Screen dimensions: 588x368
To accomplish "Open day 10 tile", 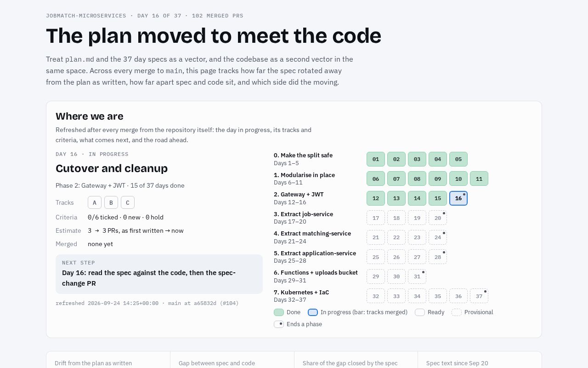I will tap(458, 178).
